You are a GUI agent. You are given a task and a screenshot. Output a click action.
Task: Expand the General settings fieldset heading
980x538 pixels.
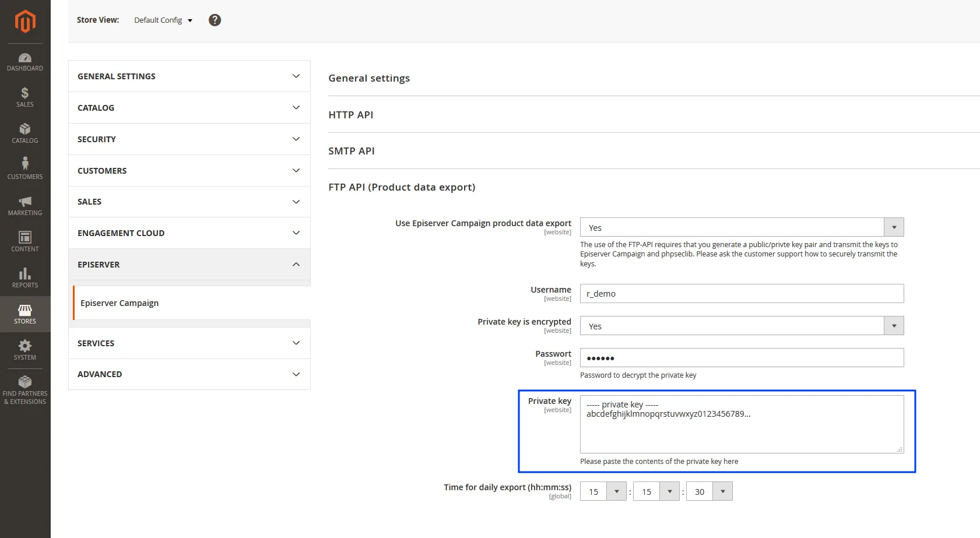click(369, 78)
